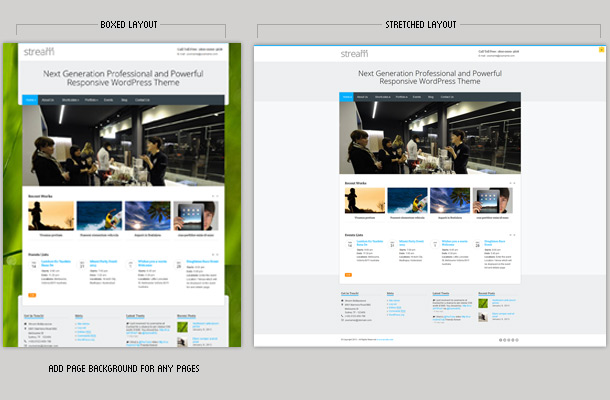Open About Us in the boxed layout menu

[x=49, y=100]
